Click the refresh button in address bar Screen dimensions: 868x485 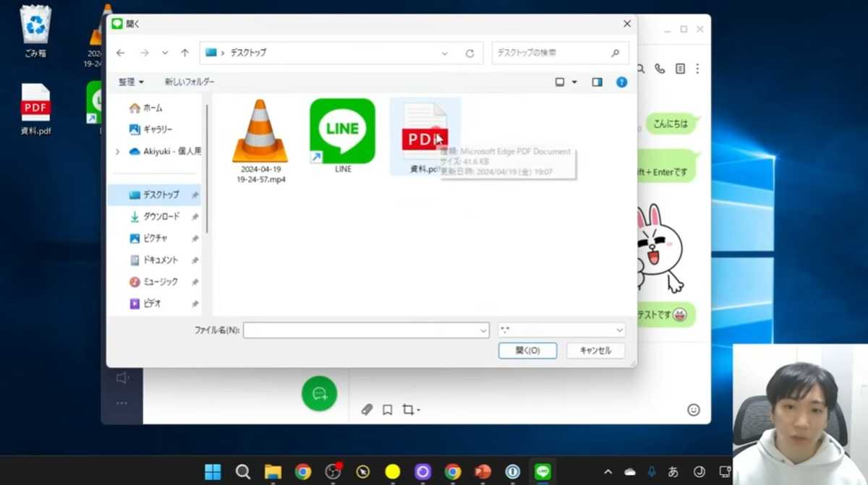pos(469,53)
